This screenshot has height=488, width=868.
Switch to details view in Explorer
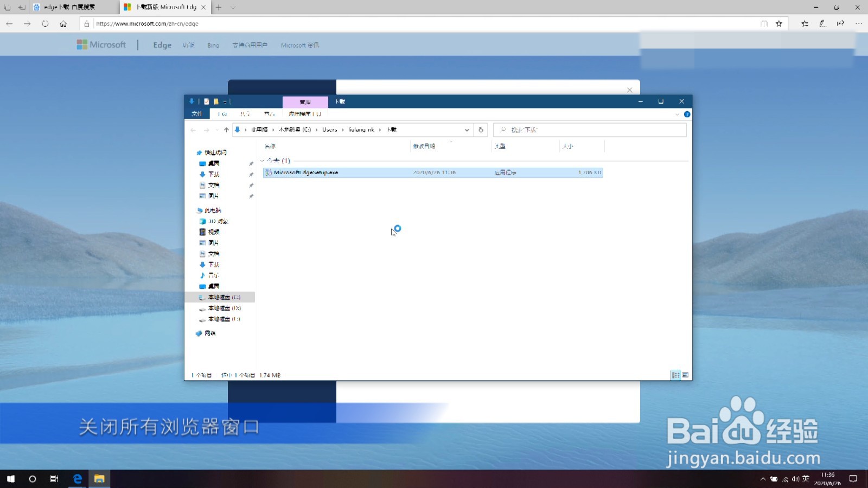click(x=675, y=375)
